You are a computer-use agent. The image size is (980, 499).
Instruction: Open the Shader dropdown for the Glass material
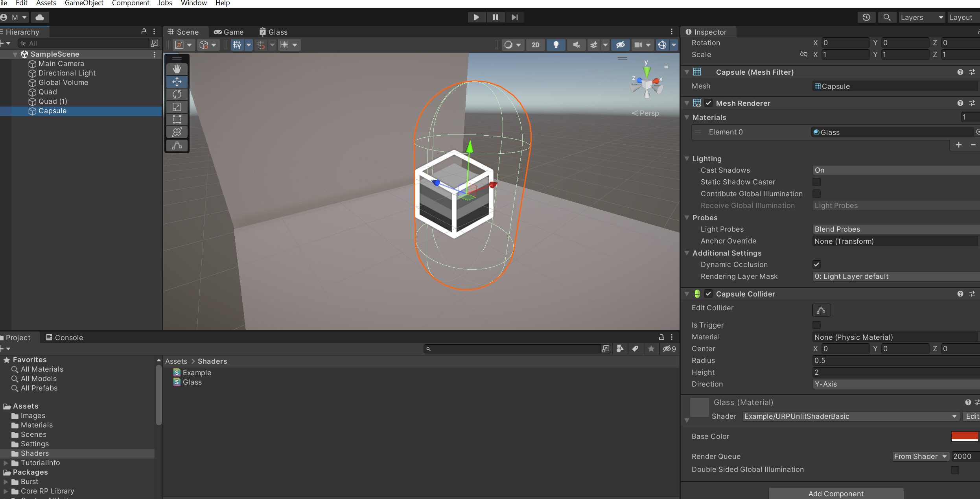(849, 416)
